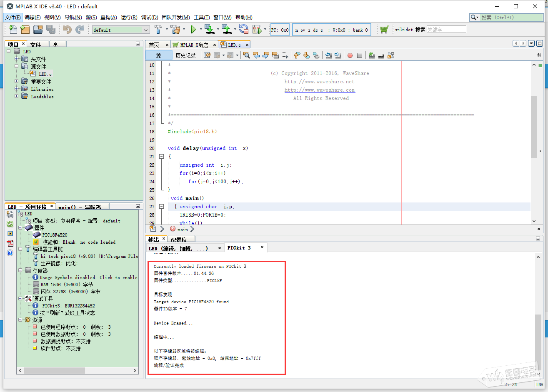Viewport: 548px width, 392px height.
Task: Stop macro recording with the grey square icon
Action: click(x=360, y=55)
